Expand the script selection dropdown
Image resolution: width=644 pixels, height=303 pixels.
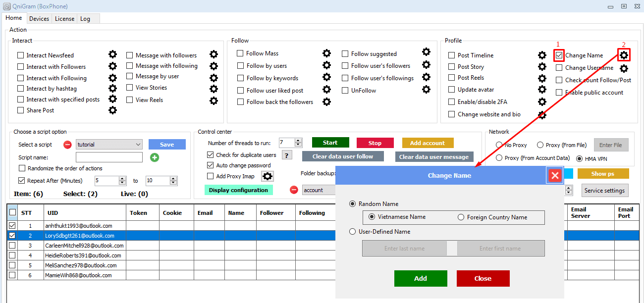138,145
